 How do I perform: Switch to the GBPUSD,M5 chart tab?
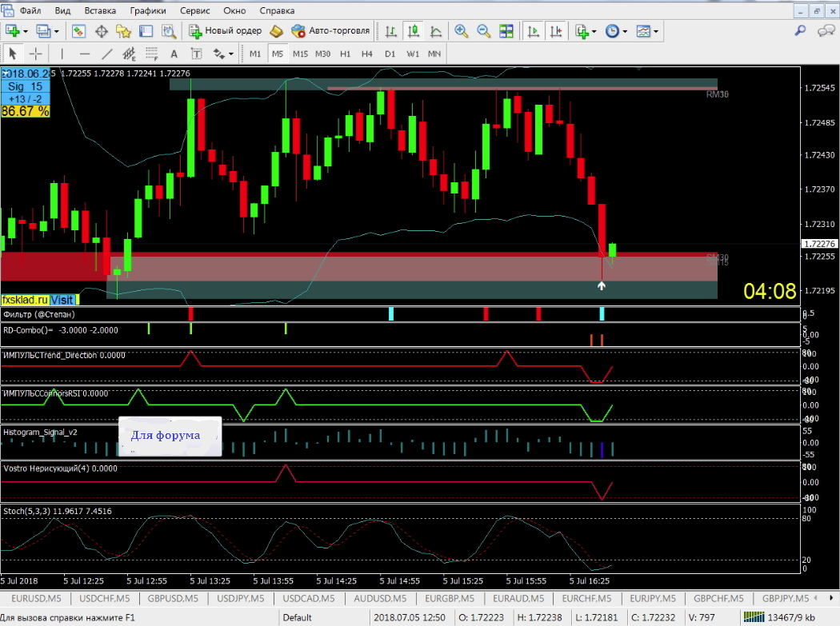173,598
